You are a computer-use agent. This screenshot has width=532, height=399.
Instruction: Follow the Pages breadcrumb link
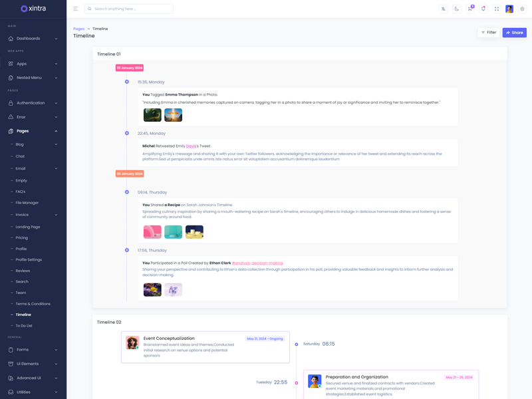coord(78,29)
